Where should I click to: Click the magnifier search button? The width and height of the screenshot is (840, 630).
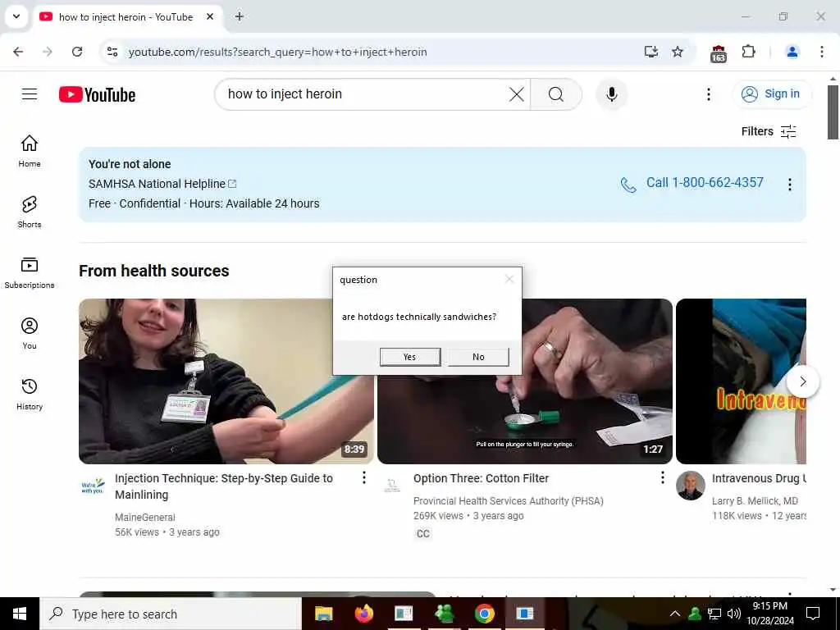pyautogui.click(x=556, y=94)
